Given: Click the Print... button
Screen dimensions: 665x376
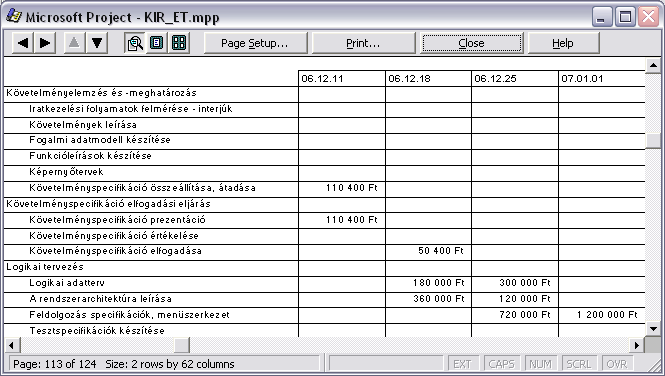Looking at the screenshot, I should [363, 43].
